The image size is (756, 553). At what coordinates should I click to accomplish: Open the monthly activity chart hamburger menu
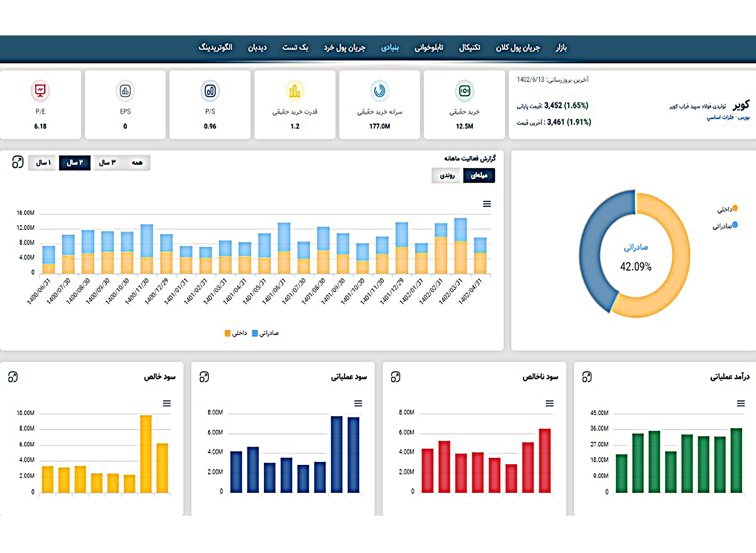[487, 204]
